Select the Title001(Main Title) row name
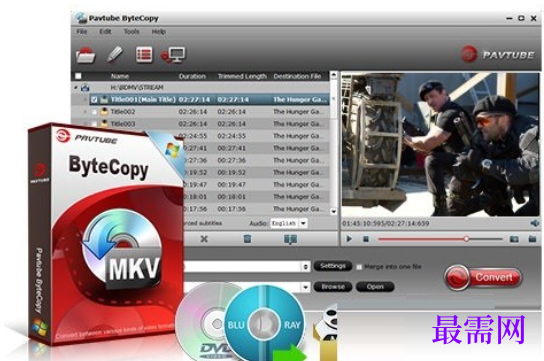The width and height of the screenshot is (544, 361). [x=143, y=100]
